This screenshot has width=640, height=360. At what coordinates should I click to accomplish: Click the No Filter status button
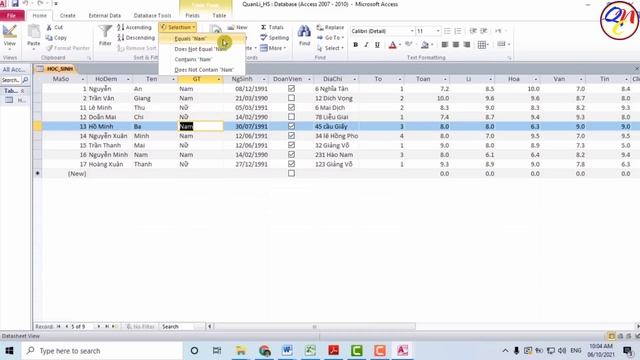pos(140,327)
